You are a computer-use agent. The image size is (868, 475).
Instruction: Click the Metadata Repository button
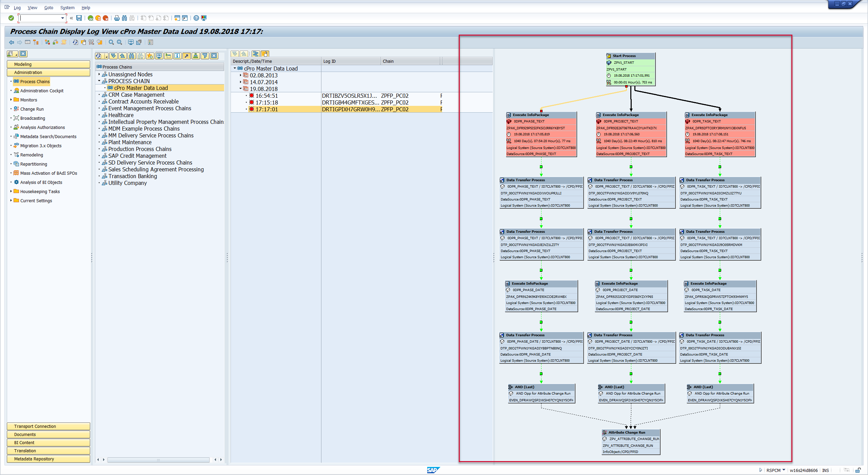coord(48,459)
